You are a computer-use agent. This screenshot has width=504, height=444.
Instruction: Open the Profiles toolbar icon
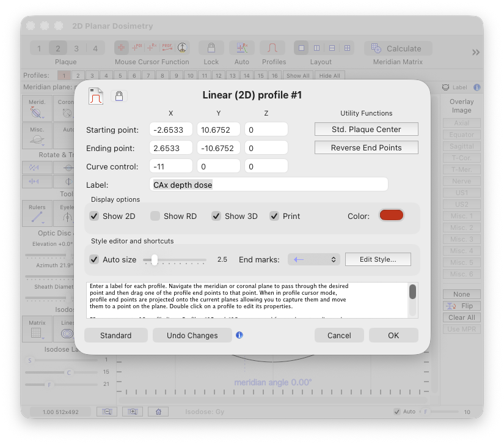272,48
